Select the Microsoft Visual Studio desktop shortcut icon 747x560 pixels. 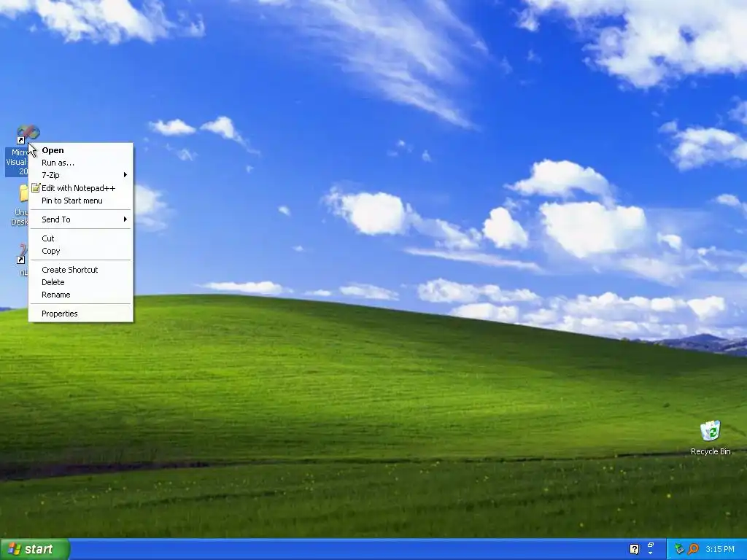[28, 134]
